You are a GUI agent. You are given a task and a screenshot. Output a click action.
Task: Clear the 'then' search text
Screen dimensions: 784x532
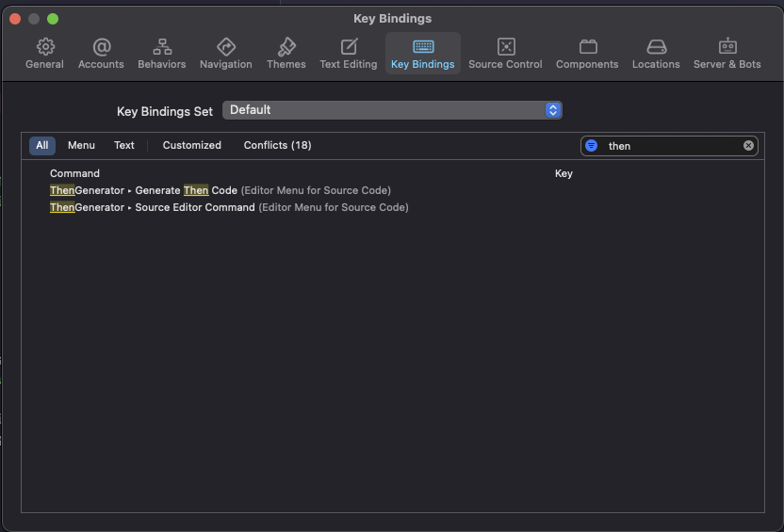point(748,145)
